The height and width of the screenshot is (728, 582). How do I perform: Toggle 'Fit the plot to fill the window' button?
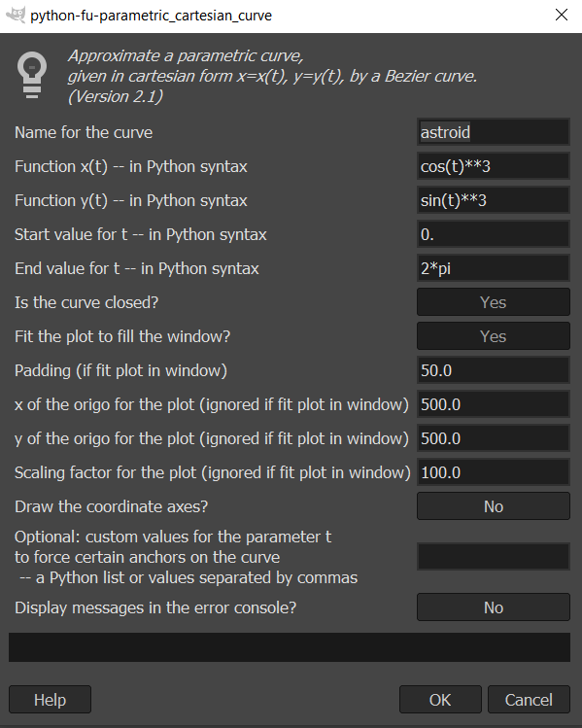pos(494,336)
